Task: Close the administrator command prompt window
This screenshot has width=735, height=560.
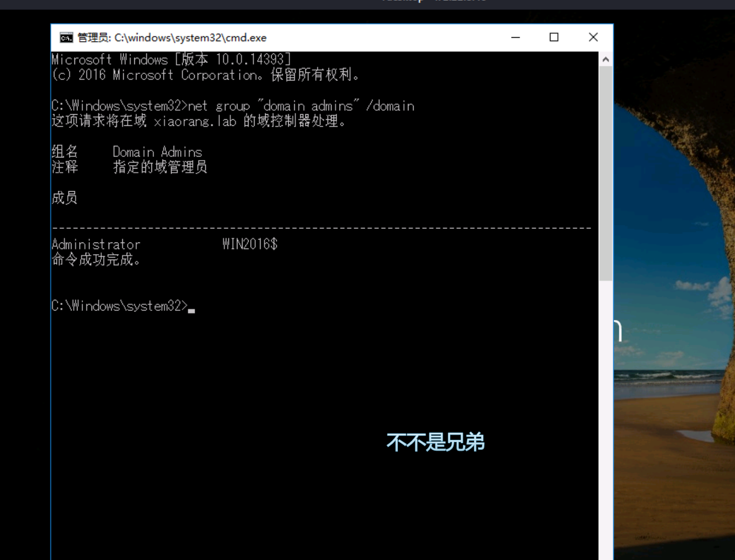Action: 593,38
